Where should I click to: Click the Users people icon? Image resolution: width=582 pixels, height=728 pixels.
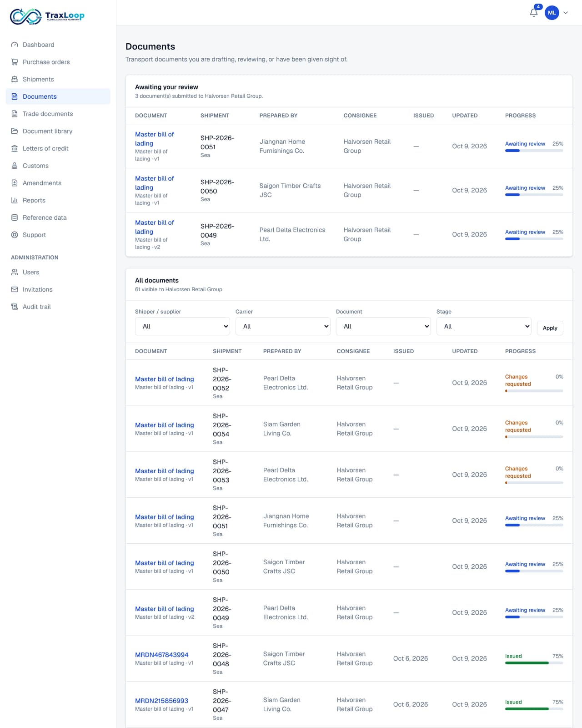tap(15, 272)
